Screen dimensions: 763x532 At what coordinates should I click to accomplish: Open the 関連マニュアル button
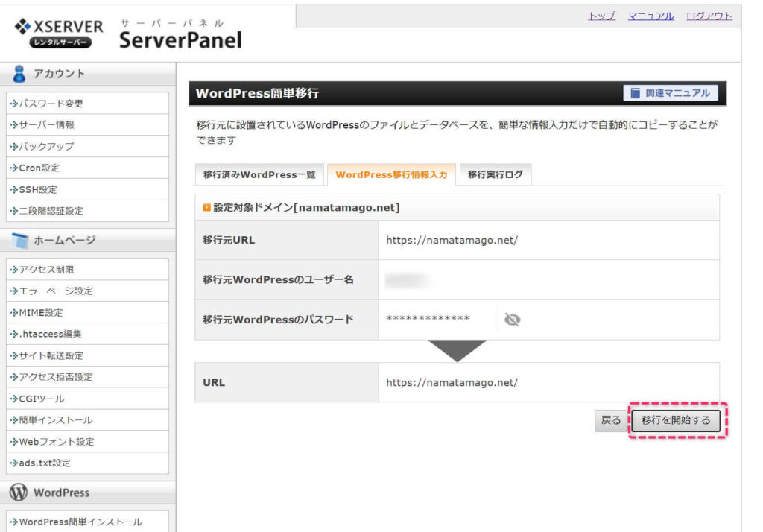coord(671,93)
